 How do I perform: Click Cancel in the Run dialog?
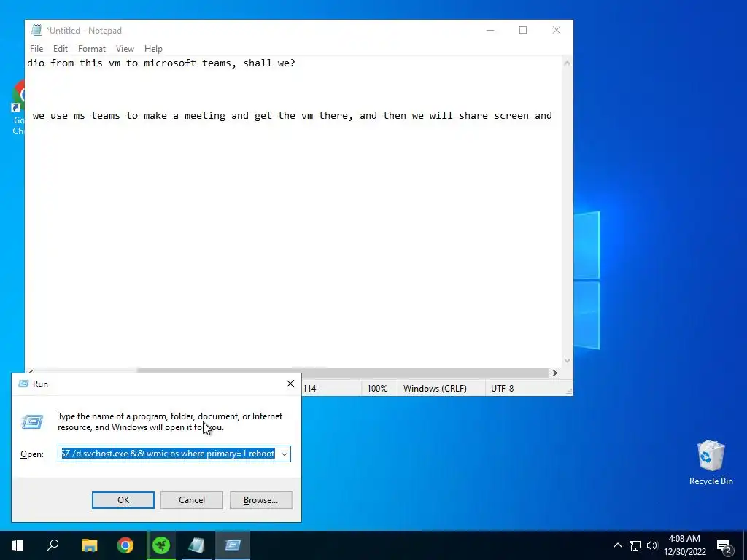click(192, 500)
